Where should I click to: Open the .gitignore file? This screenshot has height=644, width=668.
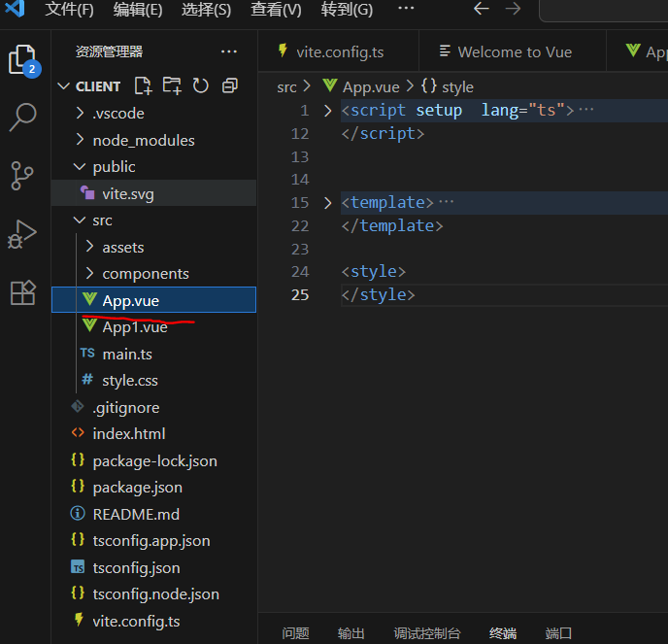pos(154,407)
